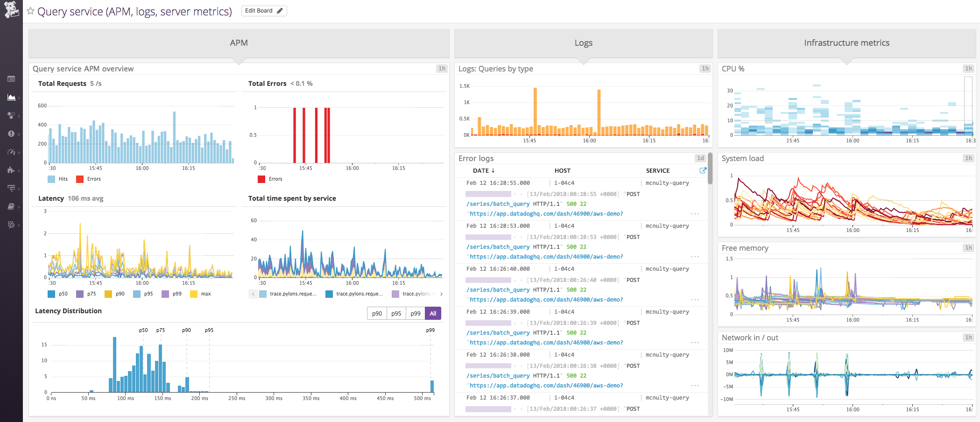This screenshot has width=980, height=422.
Task: Select the p90 latency distribution tab
Action: coord(377,313)
